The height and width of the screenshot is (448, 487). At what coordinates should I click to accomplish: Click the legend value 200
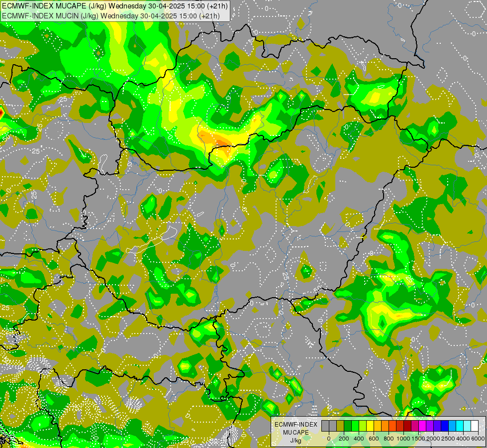(x=344, y=439)
